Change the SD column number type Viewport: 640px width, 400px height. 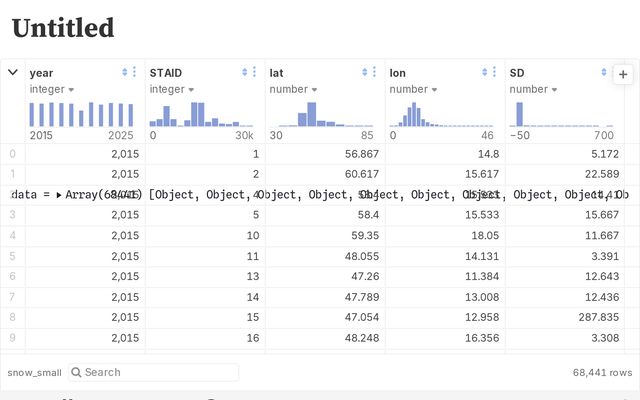(533, 89)
